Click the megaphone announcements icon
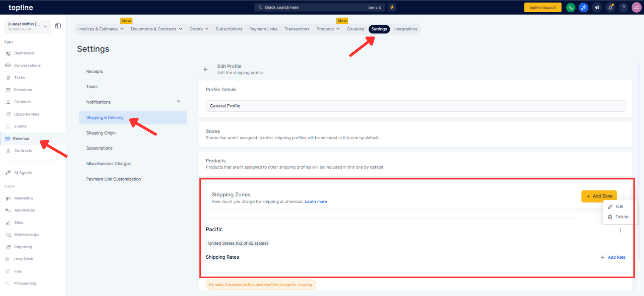 [x=597, y=7]
